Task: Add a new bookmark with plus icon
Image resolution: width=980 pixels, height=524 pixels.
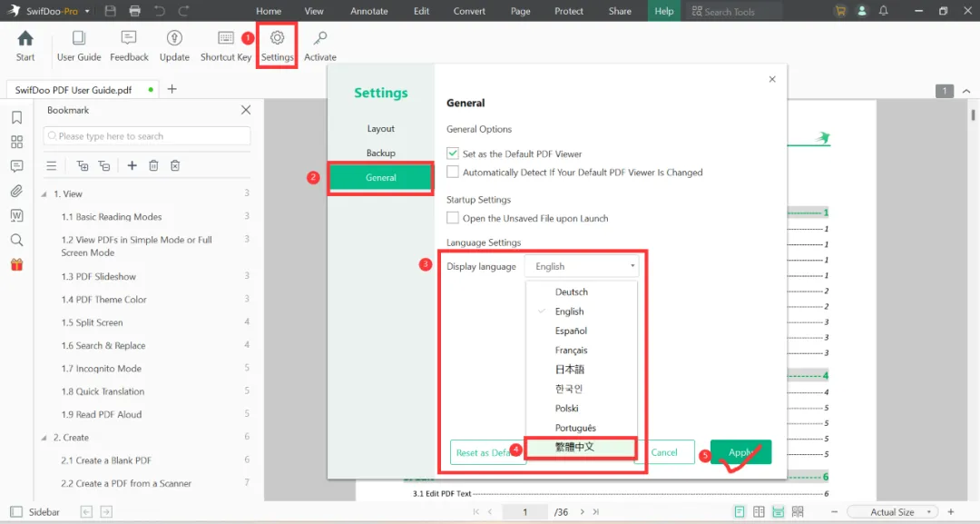Action: tap(132, 165)
